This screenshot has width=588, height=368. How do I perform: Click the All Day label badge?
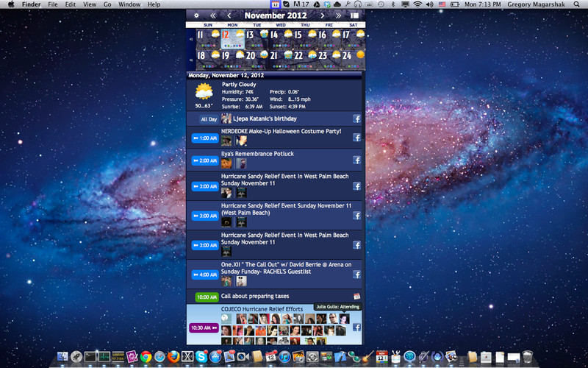pyautogui.click(x=209, y=119)
